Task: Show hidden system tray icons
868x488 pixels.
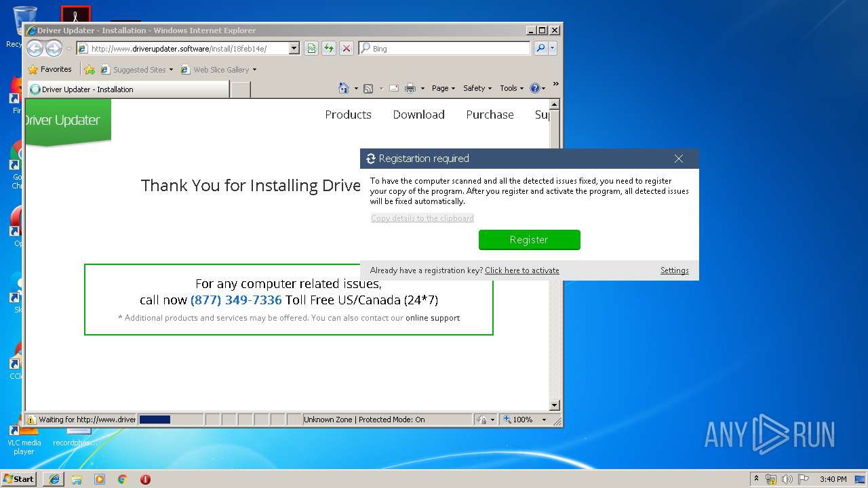Action: tap(756, 479)
